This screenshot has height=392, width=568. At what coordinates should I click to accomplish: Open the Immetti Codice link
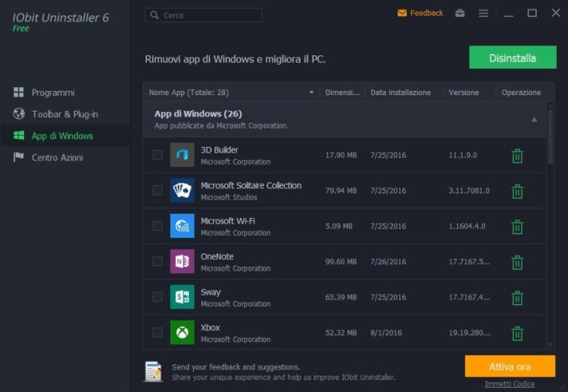tap(510, 383)
